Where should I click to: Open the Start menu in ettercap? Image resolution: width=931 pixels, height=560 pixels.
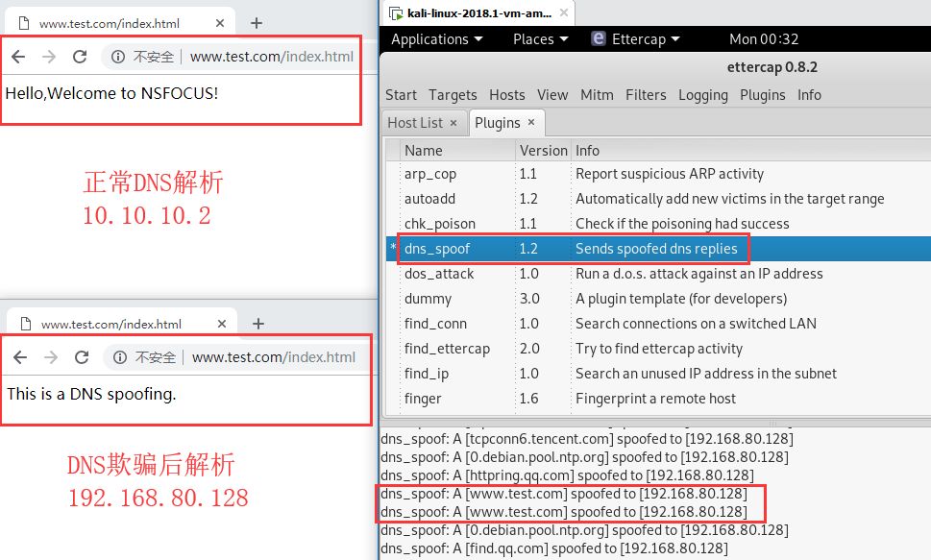[x=401, y=95]
